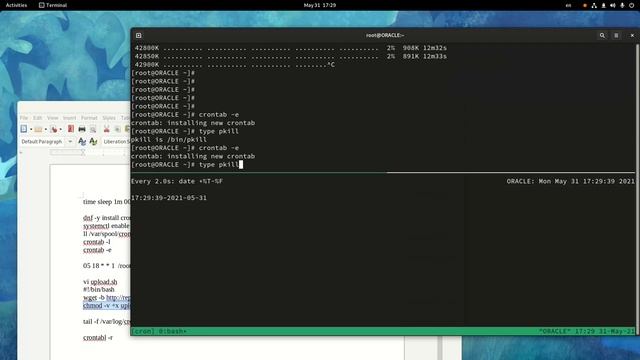Open the terminal hamburger menu
The width and height of the screenshot is (640, 360).
(x=616, y=36)
